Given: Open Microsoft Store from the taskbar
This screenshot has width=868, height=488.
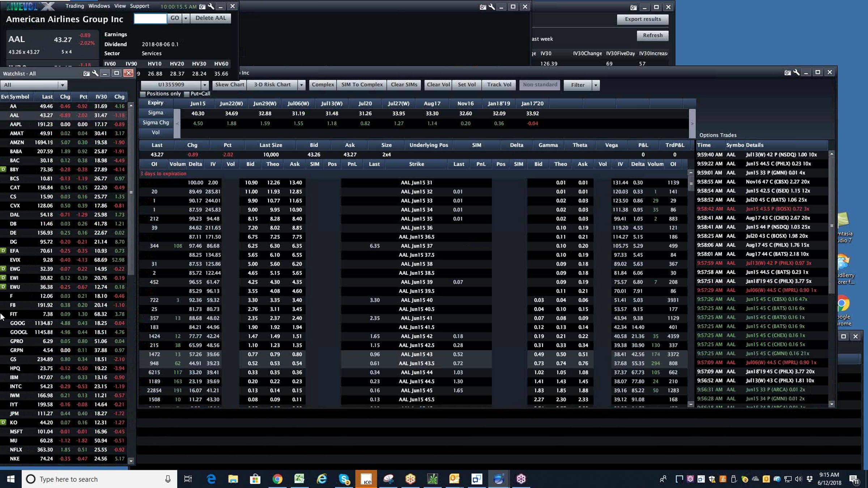Looking at the screenshot, I should tap(255, 479).
